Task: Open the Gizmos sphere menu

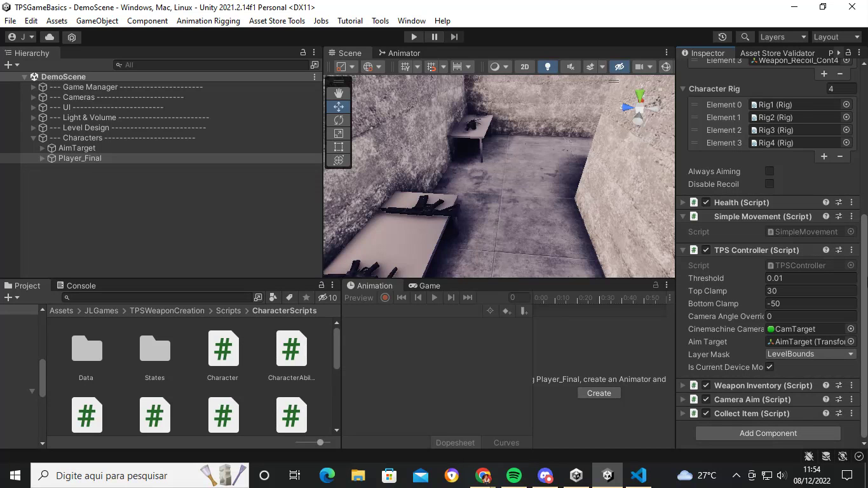Action: click(x=666, y=67)
